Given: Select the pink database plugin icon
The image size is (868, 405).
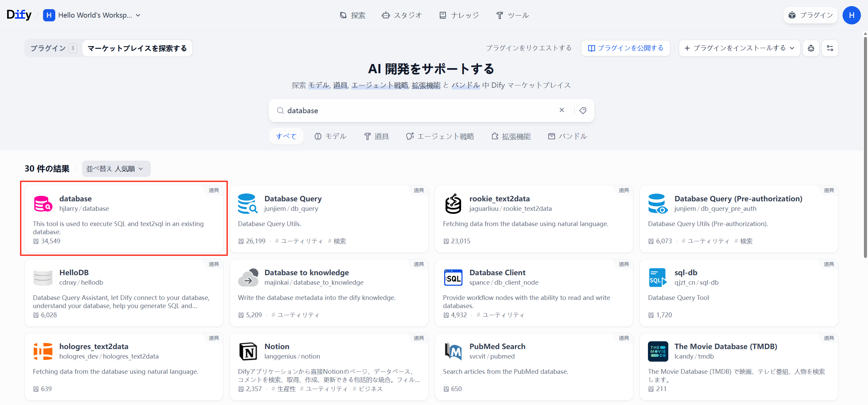Looking at the screenshot, I should pos(43,203).
